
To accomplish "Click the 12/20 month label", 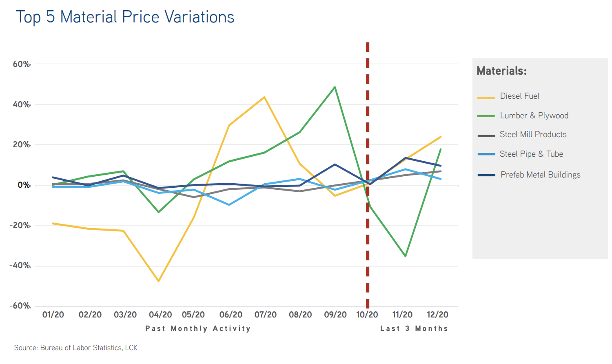I will click(437, 315).
